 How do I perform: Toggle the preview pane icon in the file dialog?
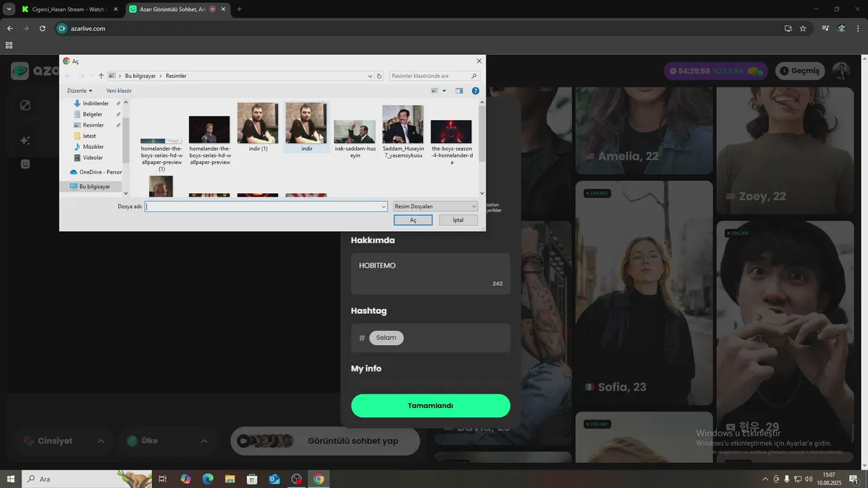[x=459, y=91]
